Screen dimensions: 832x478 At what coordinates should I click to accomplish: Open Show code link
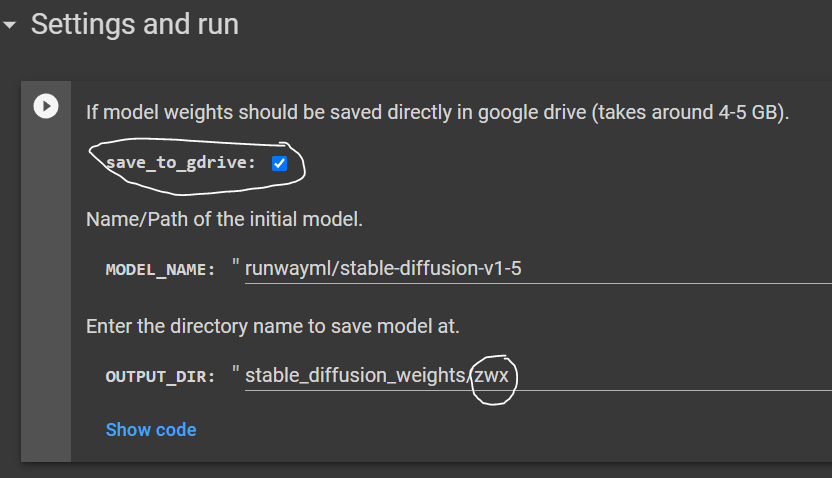pos(151,430)
